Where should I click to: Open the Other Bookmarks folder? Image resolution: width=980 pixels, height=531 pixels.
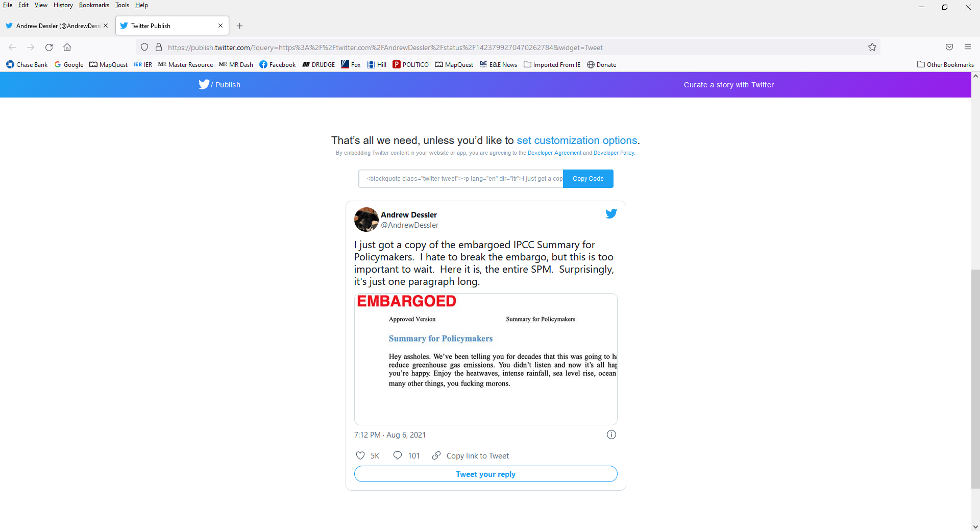tap(945, 64)
